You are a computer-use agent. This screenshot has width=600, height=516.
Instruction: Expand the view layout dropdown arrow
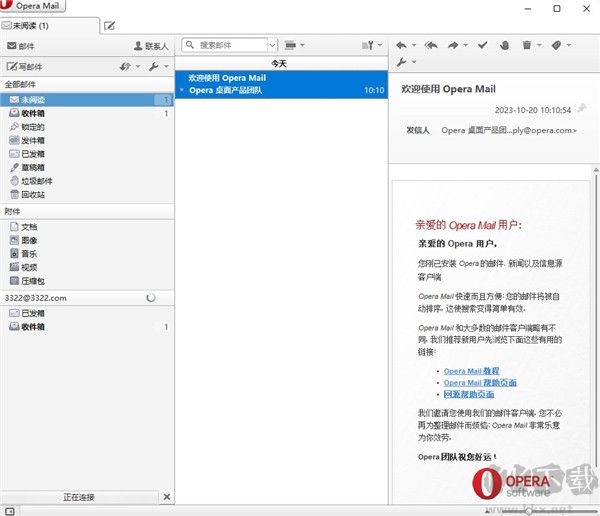pyautogui.click(x=302, y=45)
